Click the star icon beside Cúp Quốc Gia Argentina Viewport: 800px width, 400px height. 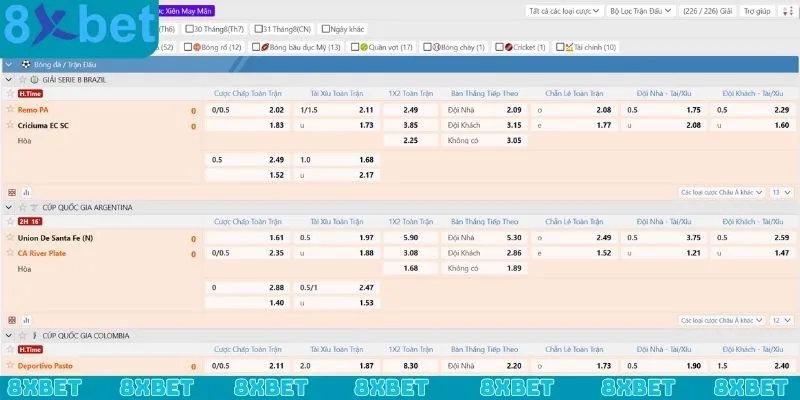pyautogui.click(x=22, y=207)
